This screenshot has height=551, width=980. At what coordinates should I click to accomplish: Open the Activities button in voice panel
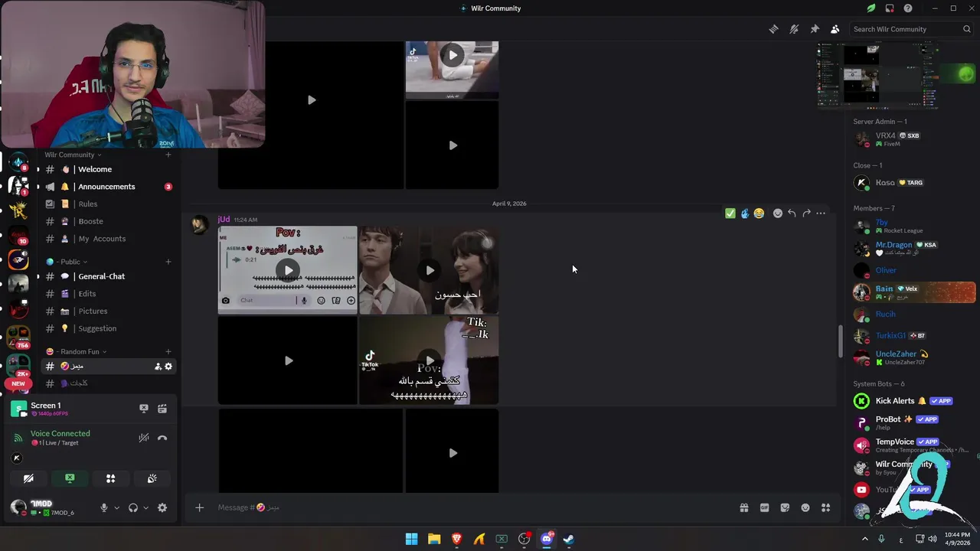pyautogui.click(x=111, y=478)
